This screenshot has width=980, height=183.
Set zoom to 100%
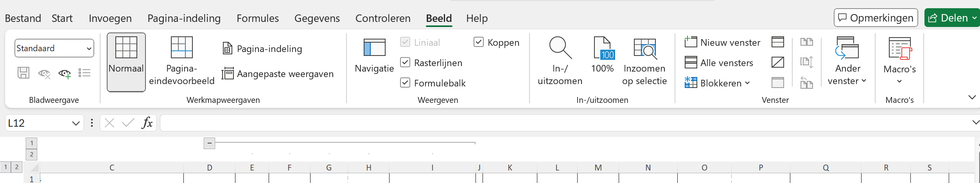[603, 48]
